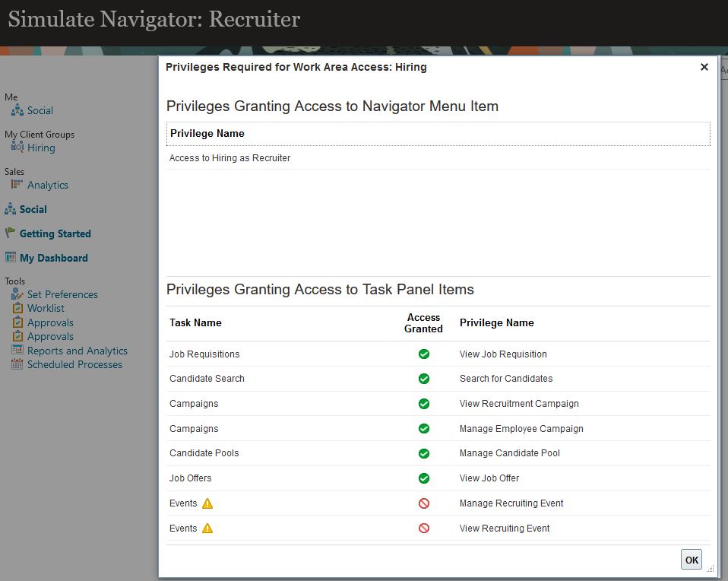Click the dialog resize grip beside OK
The height and width of the screenshot is (581, 728).
click(x=711, y=568)
